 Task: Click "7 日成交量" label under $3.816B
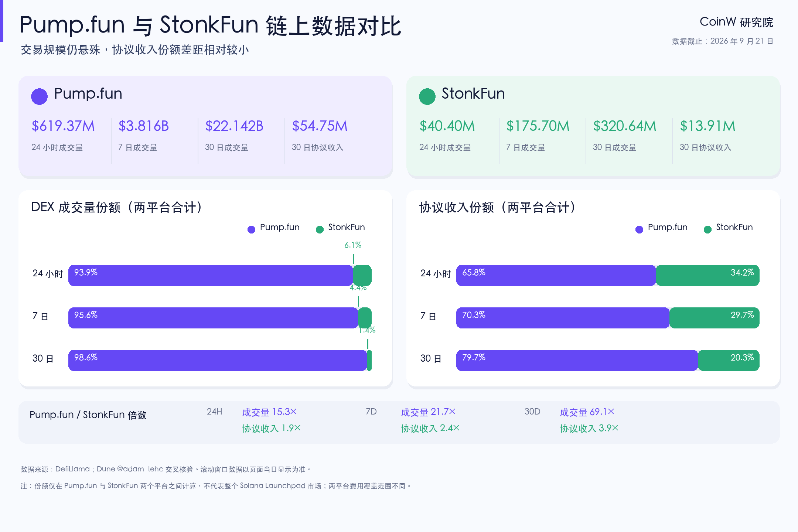point(138,147)
